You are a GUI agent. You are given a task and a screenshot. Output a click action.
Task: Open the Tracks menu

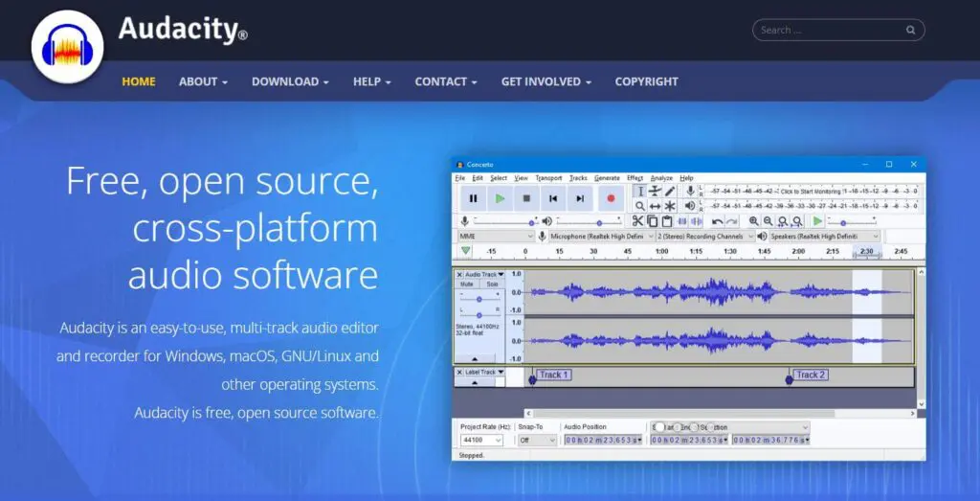(x=578, y=178)
